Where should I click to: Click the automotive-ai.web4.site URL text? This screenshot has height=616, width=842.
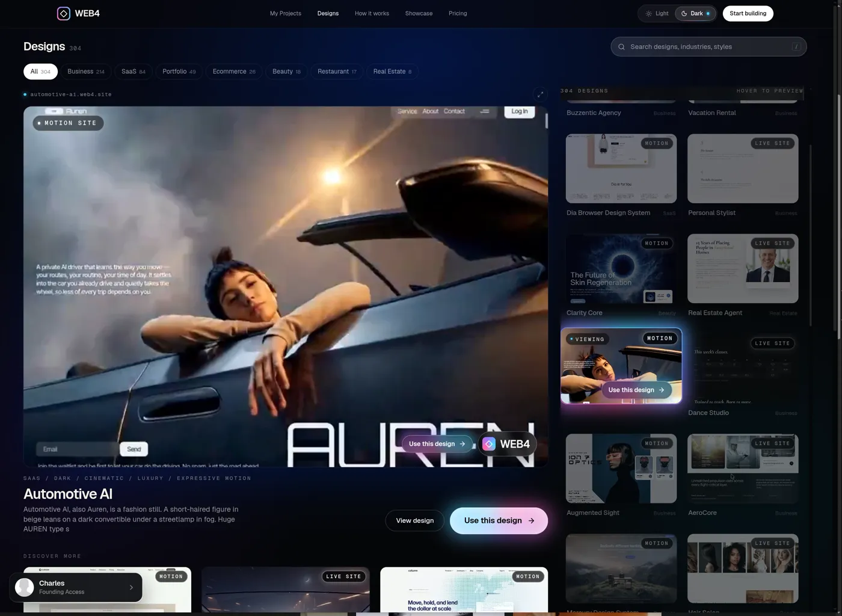pos(71,94)
